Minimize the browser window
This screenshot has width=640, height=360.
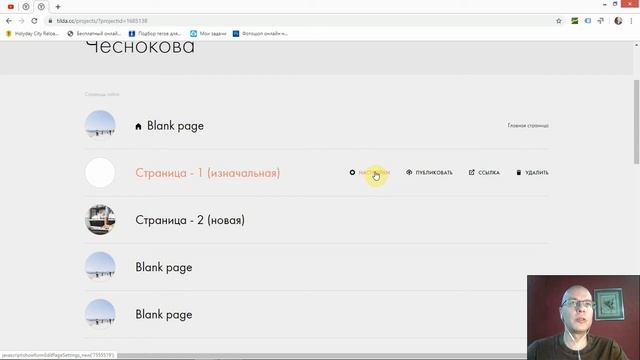(x=604, y=4)
